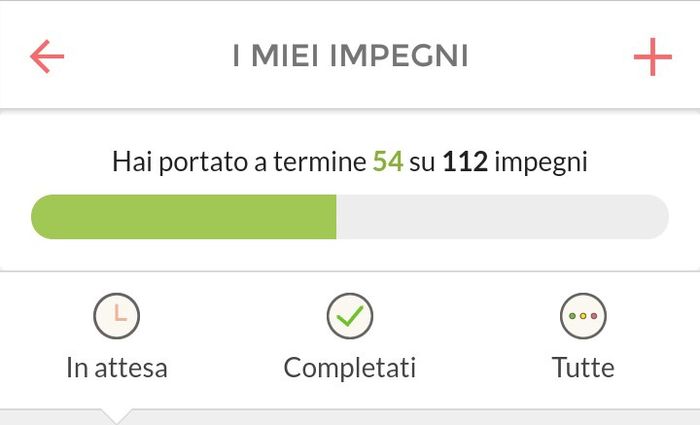
Task: Select the Tutte tab label
Action: click(x=583, y=368)
